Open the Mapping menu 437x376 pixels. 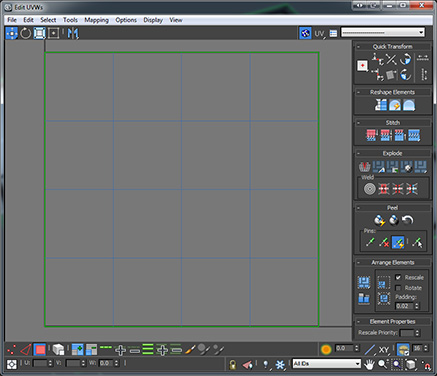click(96, 20)
